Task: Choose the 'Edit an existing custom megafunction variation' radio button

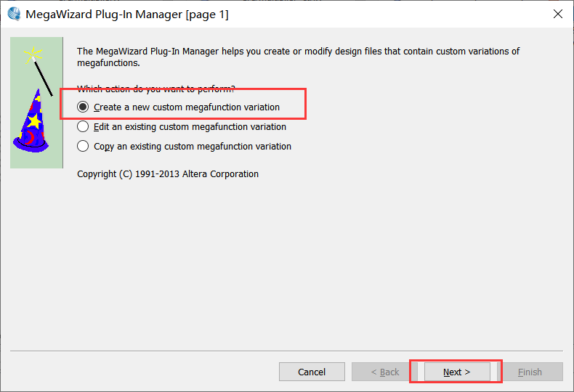Action: click(x=83, y=126)
